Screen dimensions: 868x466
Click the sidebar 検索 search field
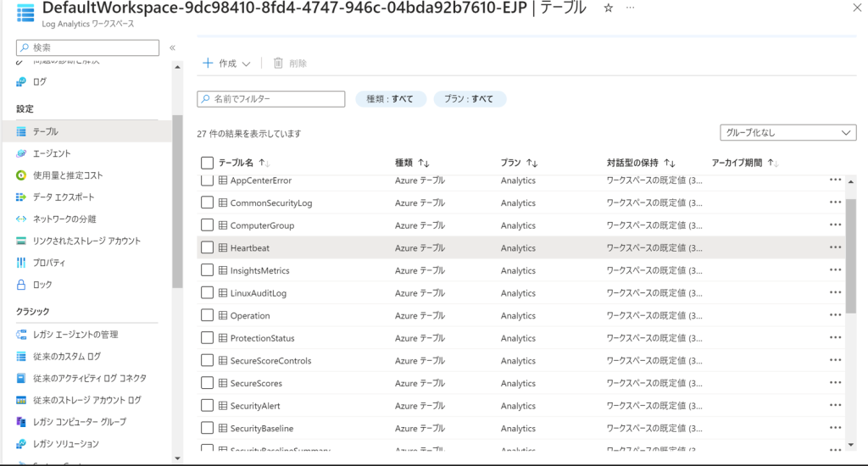[87, 47]
